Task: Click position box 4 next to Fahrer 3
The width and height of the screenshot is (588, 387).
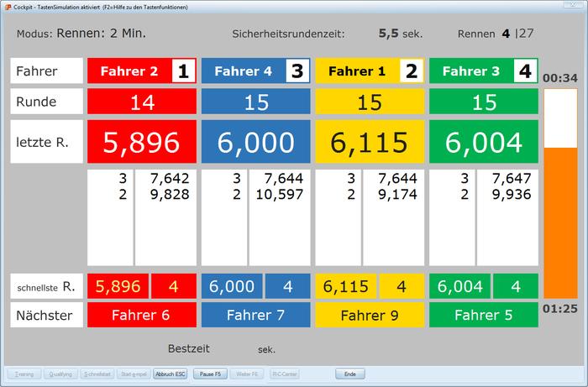Action: click(525, 71)
